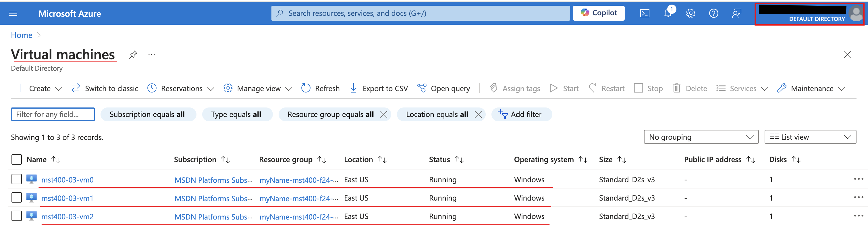Refresh the virtual machines list
The image size is (868, 250).
(321, 88)
